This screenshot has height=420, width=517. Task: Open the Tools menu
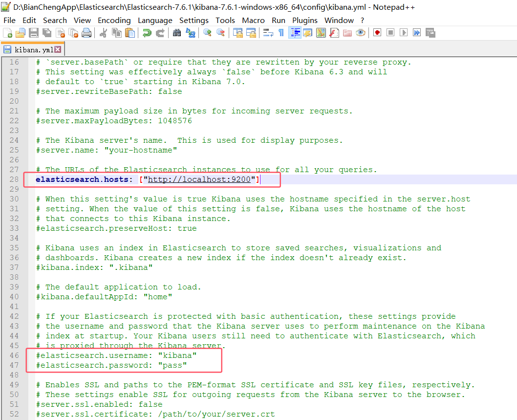click(x=225, y=21)
